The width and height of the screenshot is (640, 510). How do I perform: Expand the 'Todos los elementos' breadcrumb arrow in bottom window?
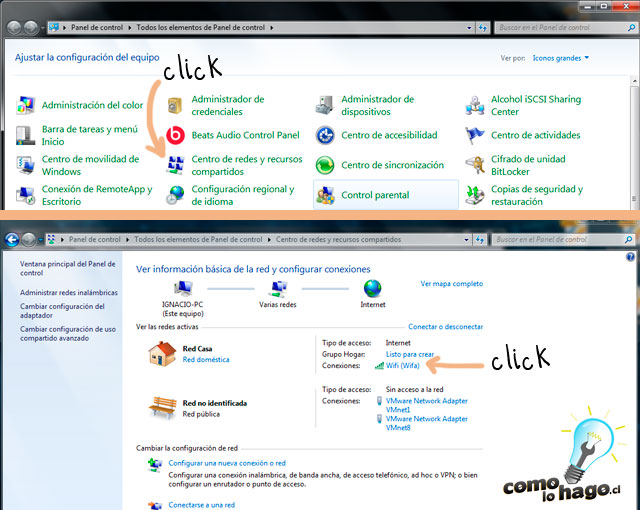pos(269,240)
